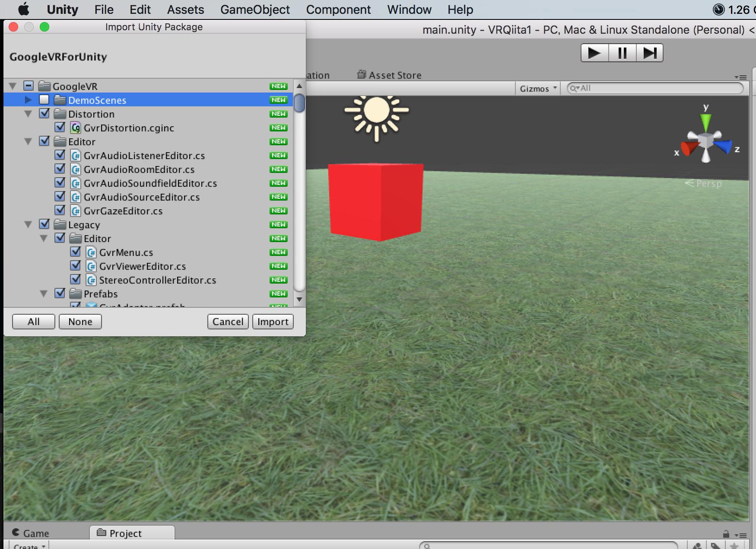Expand the DemoScenes disclosure triangle
Image resolution: width=756 pixels, height=549 pixels.
click(29, 100)
